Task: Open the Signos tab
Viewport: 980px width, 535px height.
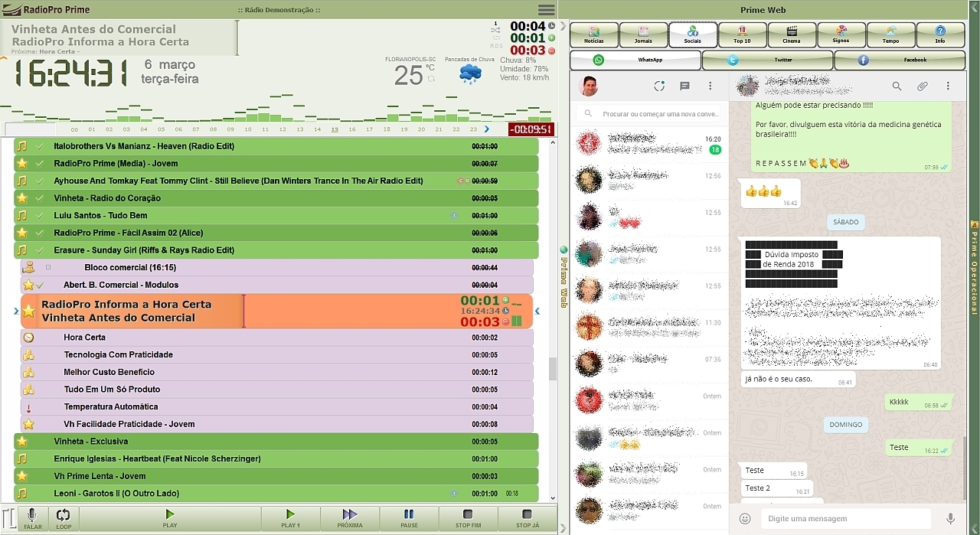Action: click(841, 35)
